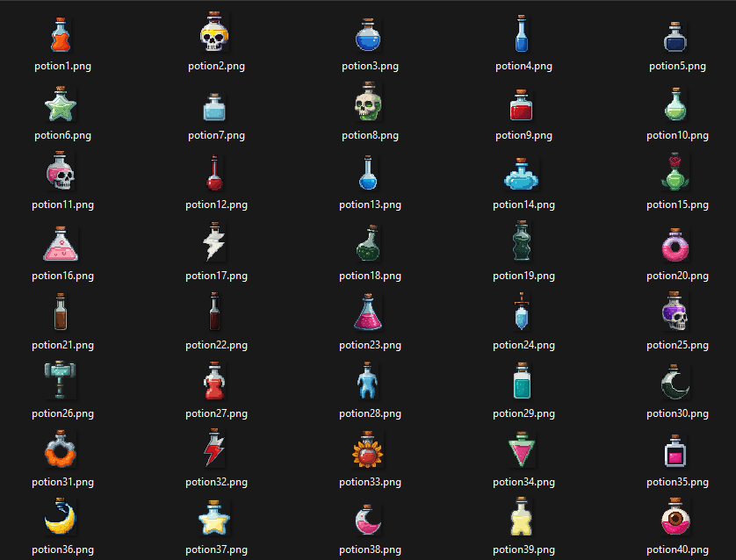The image size is (736, 560).
Task: Click the potion12.png file name
Action: [x=216, y=205]
